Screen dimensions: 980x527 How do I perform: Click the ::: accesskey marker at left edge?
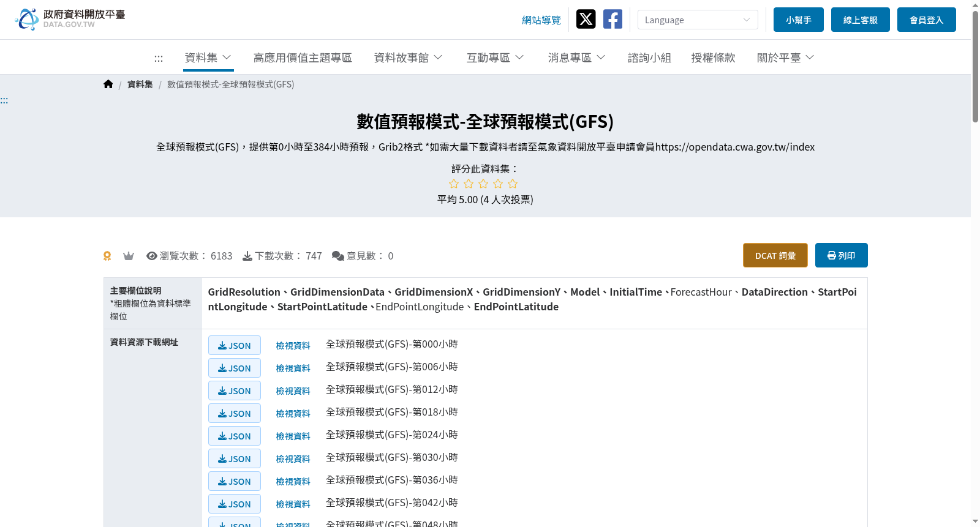4,100
